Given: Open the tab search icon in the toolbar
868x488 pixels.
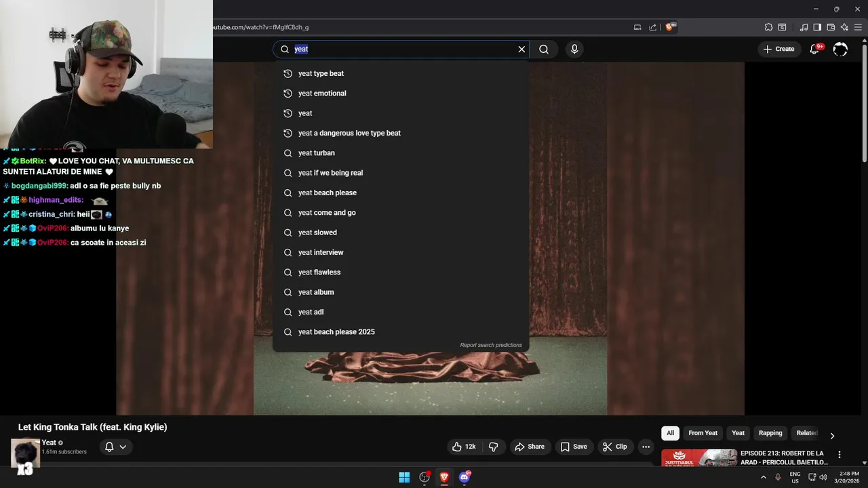Looking at the screenshot, I should (x=782, y=27).
